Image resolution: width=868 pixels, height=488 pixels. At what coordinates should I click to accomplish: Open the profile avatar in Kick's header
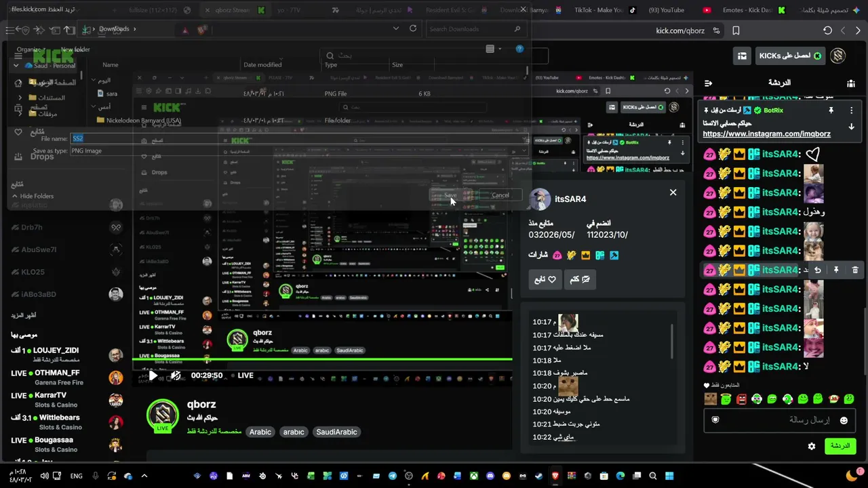837,56
